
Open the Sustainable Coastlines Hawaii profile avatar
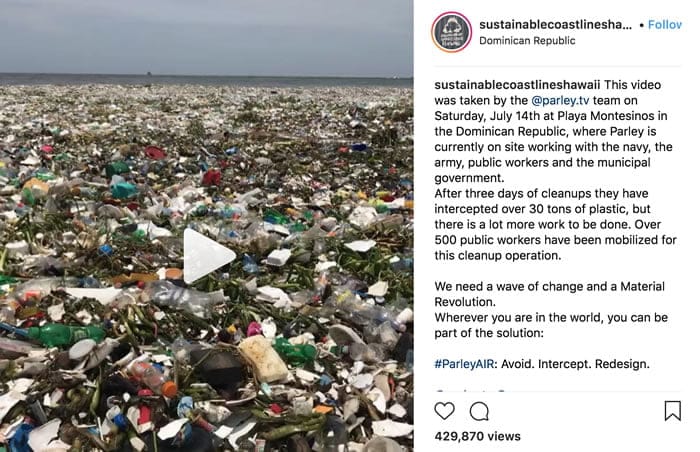click(451, 33)
